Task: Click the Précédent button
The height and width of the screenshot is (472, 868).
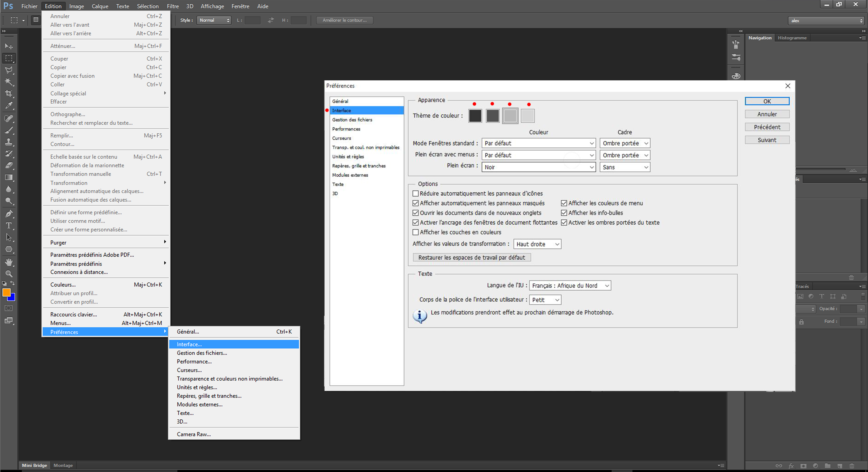Action: click(x=767, y=127)
